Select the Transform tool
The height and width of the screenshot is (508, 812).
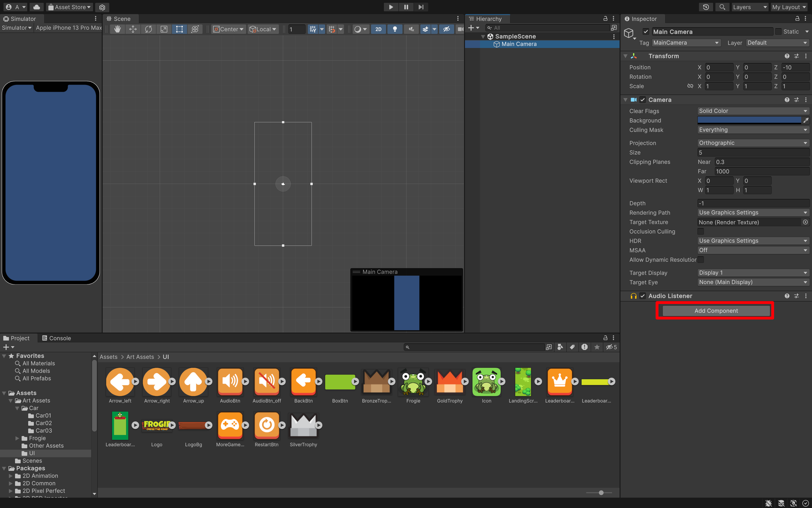195,29
